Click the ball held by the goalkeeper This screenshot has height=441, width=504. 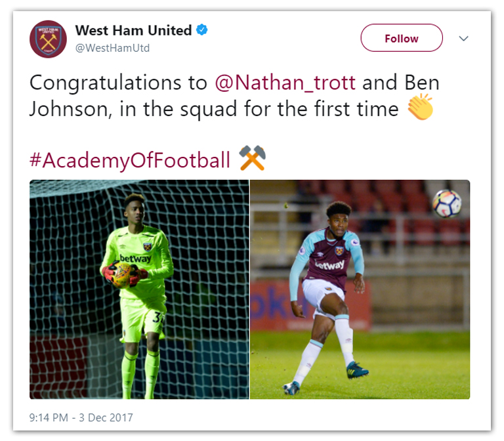click(x=121, y=275)
